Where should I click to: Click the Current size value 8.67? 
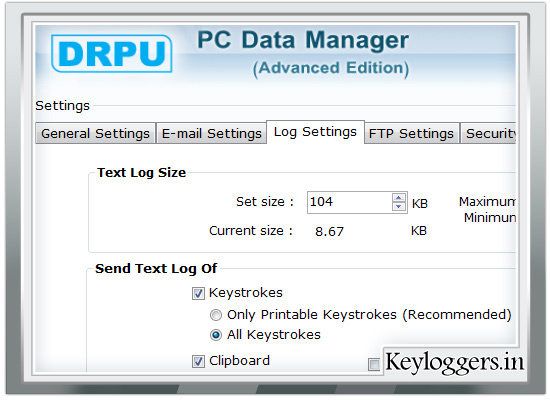(x=329, y=232)
